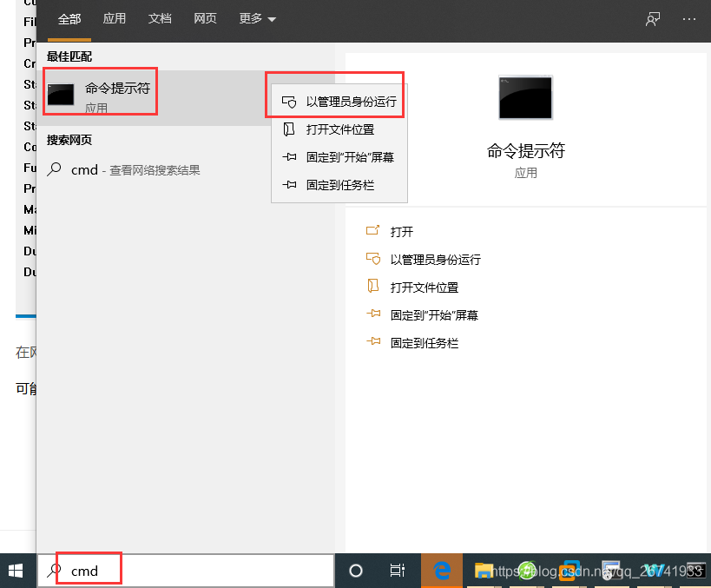Select the 网页 search tab
The image size is (711, 588).
pos(205,18)
